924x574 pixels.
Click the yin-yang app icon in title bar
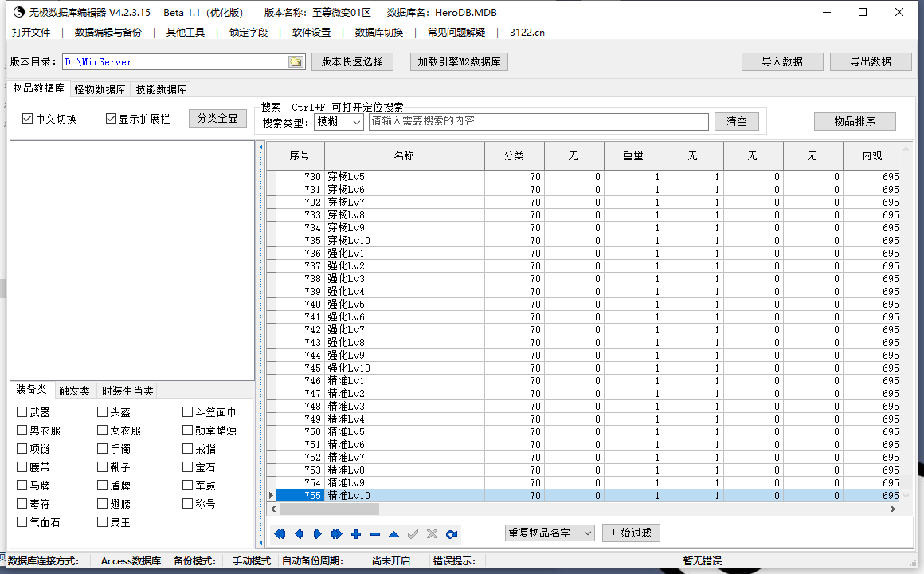point(19,12)
